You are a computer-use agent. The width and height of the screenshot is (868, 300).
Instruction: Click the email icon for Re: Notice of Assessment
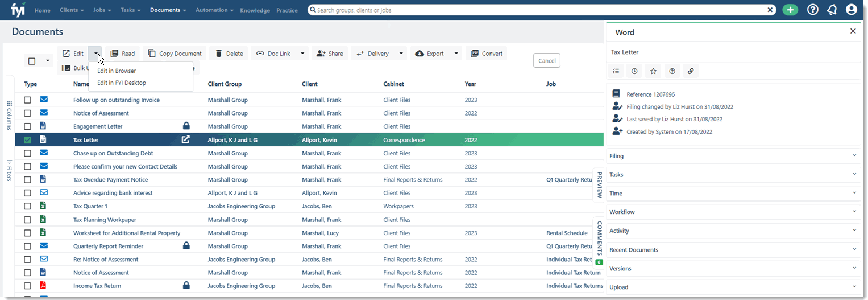point(44,259)
